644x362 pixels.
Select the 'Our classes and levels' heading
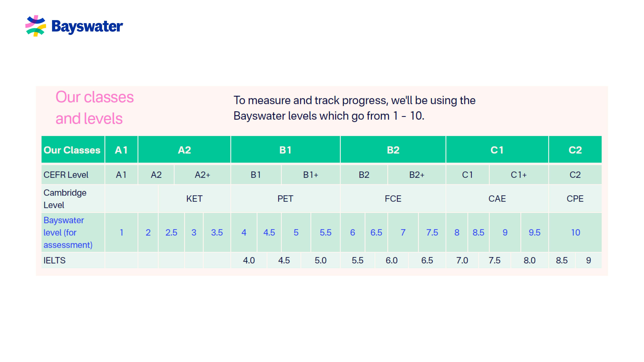click(95, 108)
